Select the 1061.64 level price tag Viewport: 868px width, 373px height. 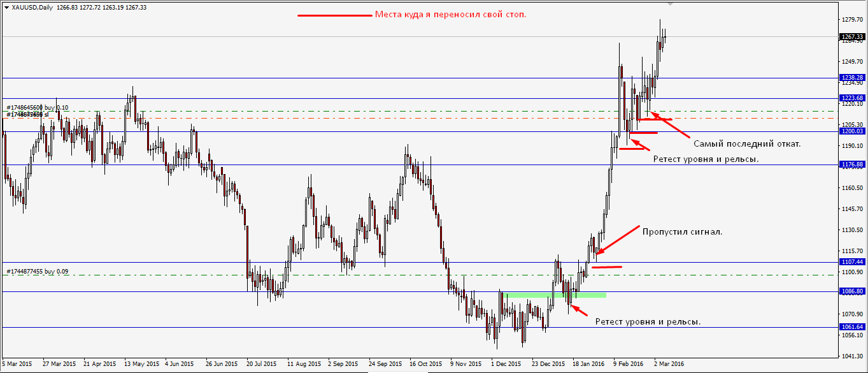point(851,327)
